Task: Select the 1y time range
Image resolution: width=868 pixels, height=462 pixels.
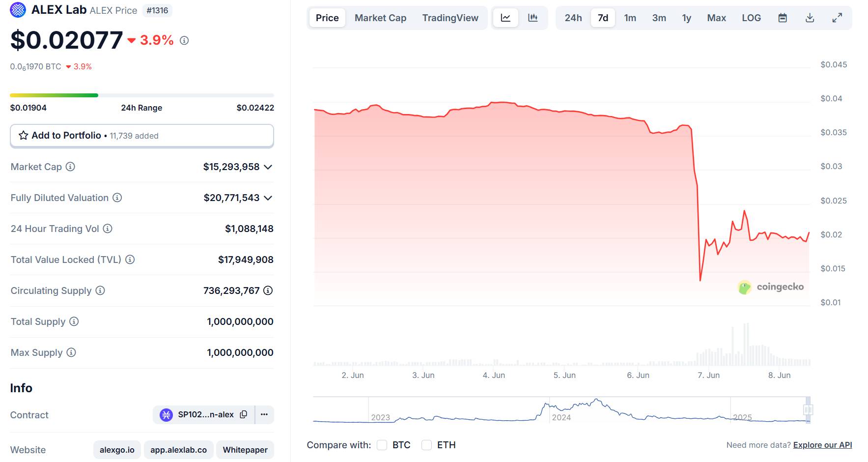Action: [x=686, y=18]
